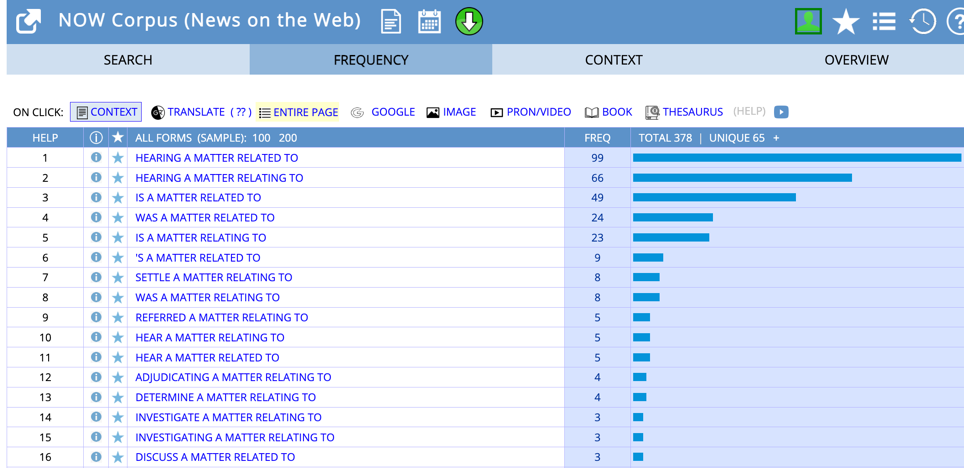The image size is (964, 468).
Task: Switch to the OVERVIEW tab
Action: click(x=856, y=60)
